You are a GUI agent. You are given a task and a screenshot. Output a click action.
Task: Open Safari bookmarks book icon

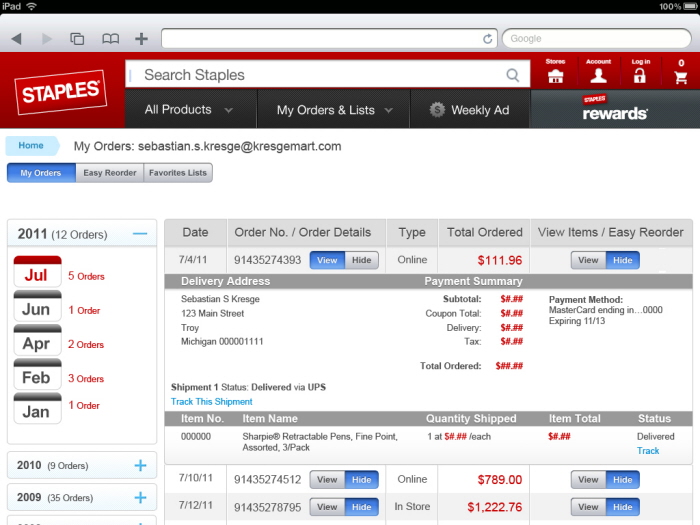pos(110,39)
